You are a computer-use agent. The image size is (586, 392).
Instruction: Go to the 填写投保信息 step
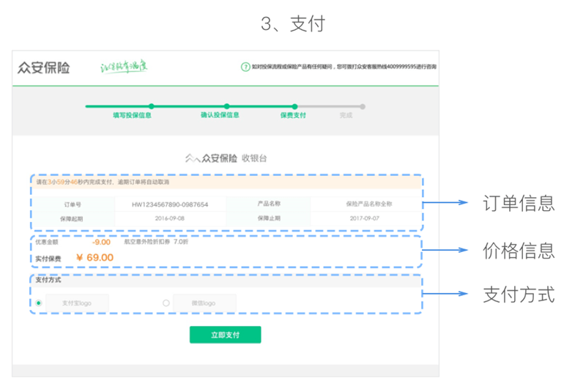click(132, 116)
